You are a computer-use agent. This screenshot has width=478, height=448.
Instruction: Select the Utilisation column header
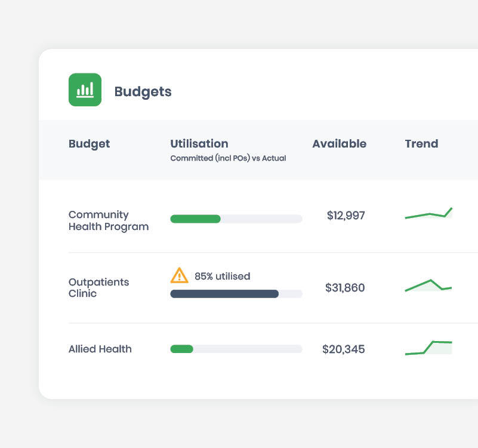point(199,143)
